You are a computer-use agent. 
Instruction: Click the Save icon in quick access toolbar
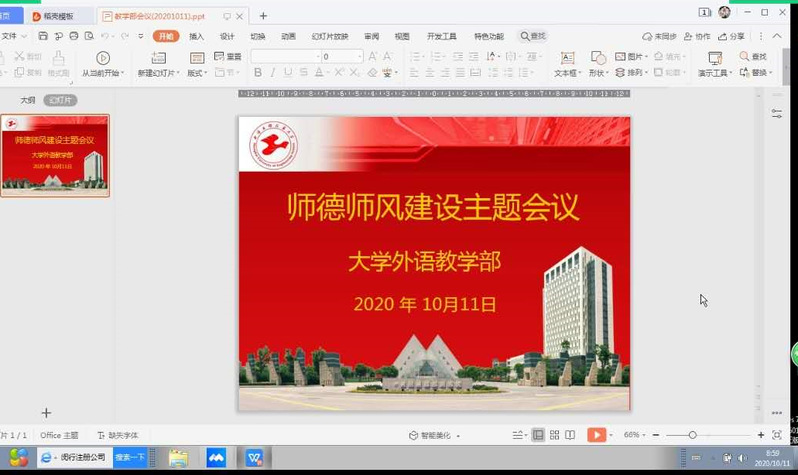[43, 36]
